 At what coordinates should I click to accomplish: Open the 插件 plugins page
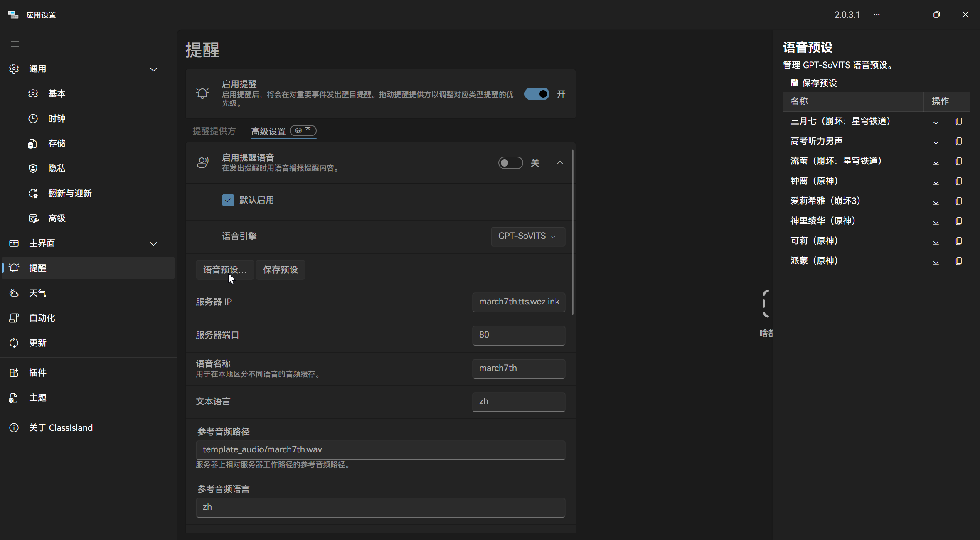pos(37,373)
